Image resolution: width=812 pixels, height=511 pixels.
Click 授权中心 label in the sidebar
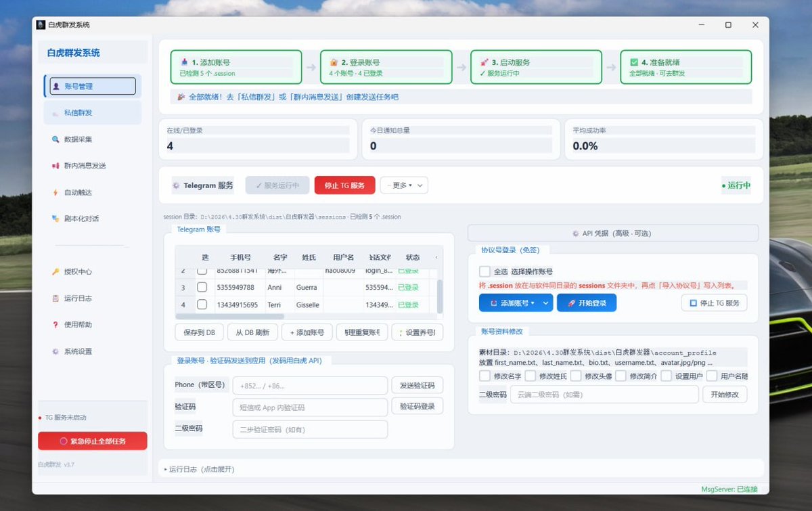coord(78,271)
